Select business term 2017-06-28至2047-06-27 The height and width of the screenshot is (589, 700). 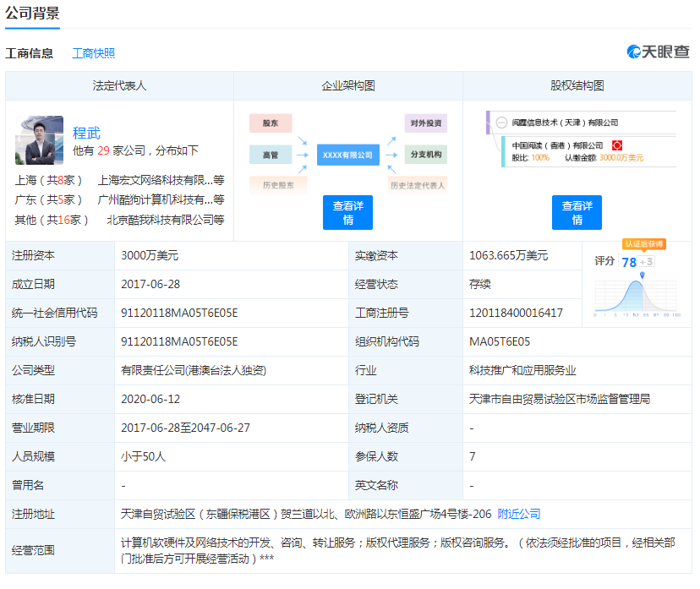click(x=185, y=428)
